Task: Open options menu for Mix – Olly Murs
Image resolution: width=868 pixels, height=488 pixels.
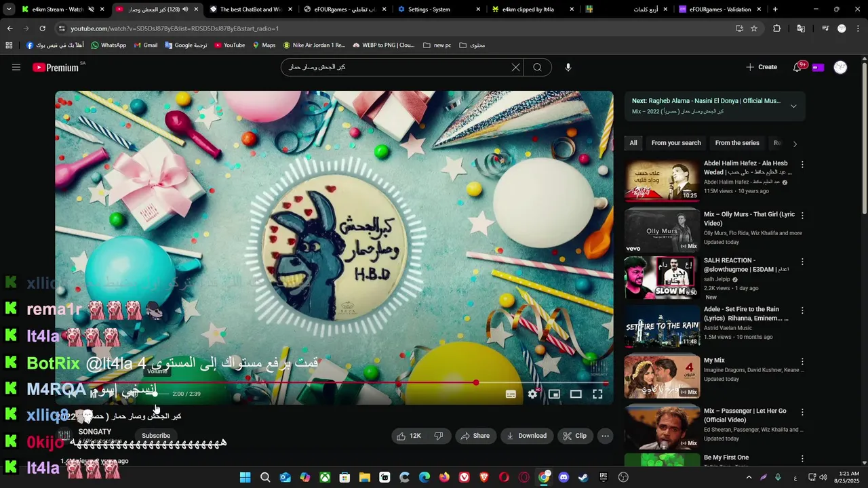Action: (802, 216)
